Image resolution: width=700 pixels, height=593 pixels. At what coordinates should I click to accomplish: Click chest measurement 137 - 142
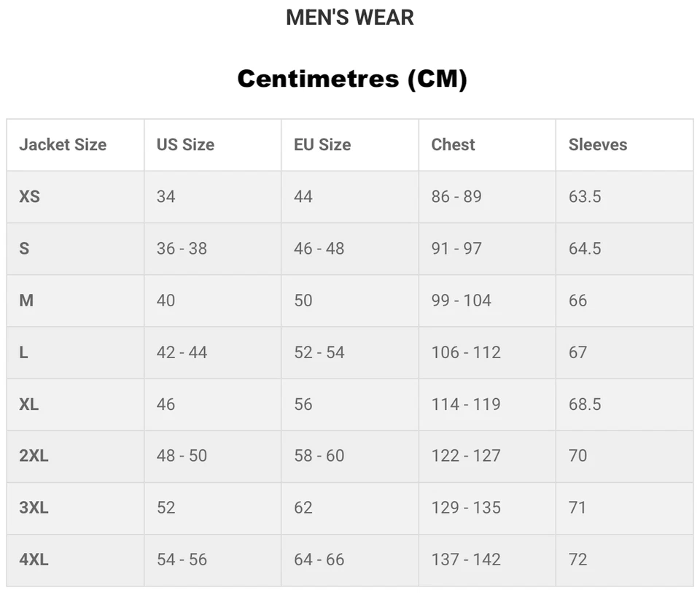(x=466, y=559)
